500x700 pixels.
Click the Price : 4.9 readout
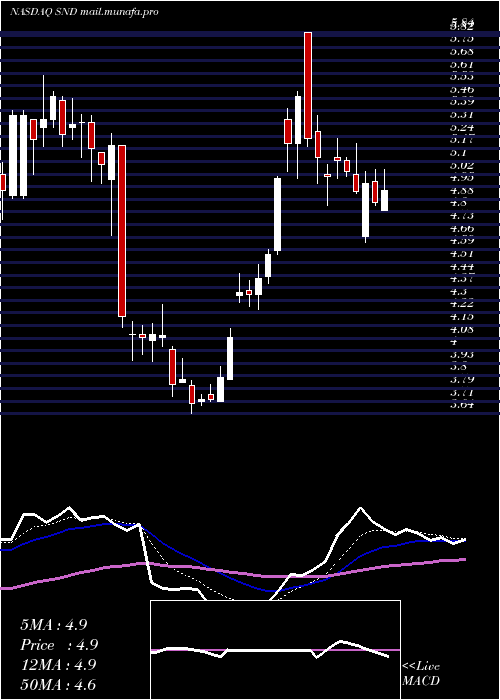tap(59, 645)
